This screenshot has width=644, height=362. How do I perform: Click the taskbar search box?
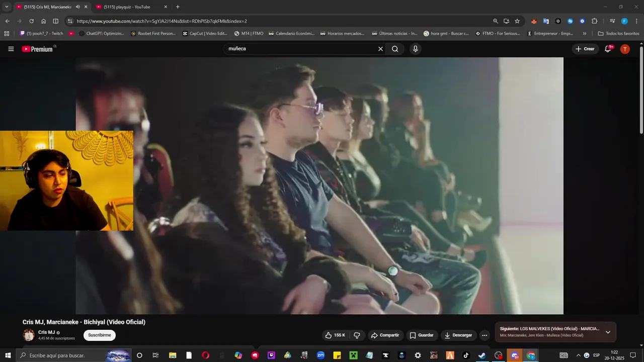[x=74, y=355]
